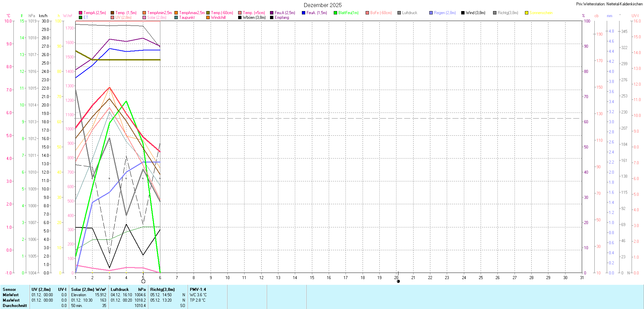Select the UV (2,8m) statistics column header

[x=41, y=290]
